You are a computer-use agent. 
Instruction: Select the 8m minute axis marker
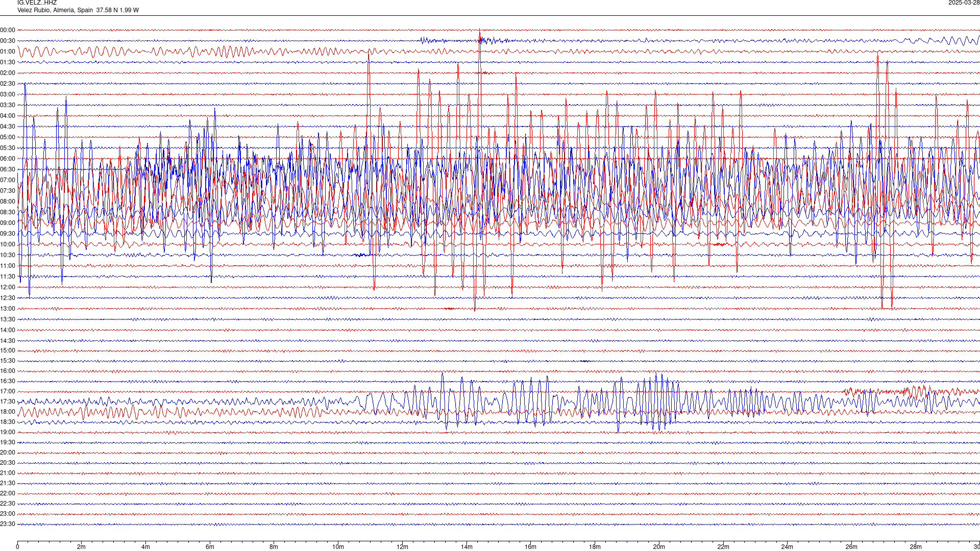pyautogui.click(x=274, y=547)
